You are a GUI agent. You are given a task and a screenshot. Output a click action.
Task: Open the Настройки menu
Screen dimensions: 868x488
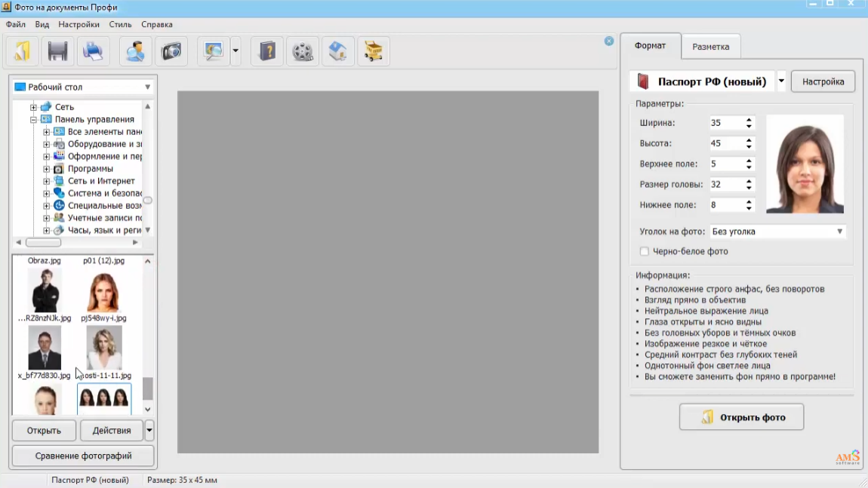pyautogui.click(x=78, y=24)
